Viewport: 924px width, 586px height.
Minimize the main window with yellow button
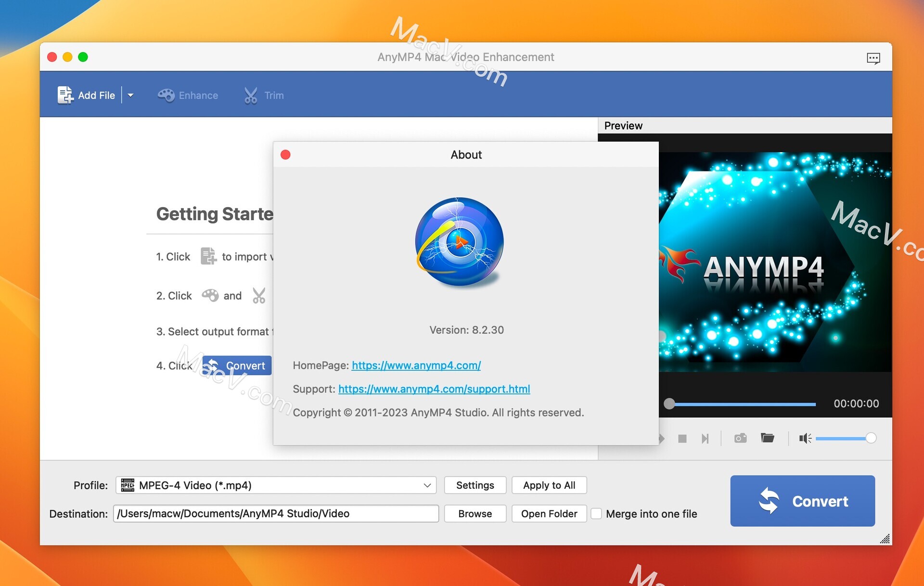tap(67, 57)
